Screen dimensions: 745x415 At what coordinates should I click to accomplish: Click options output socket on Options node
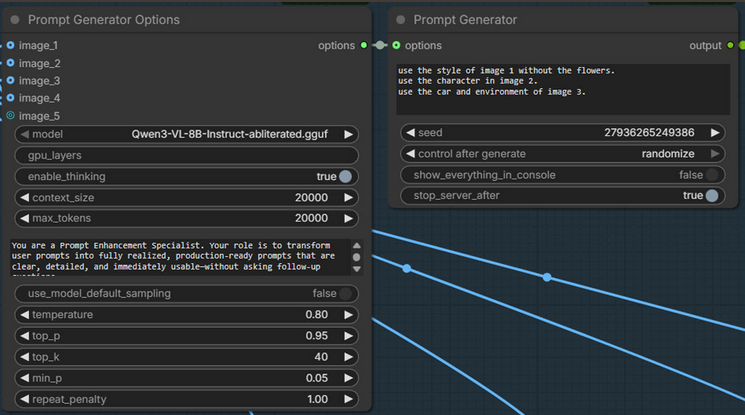tap(364, 45)
